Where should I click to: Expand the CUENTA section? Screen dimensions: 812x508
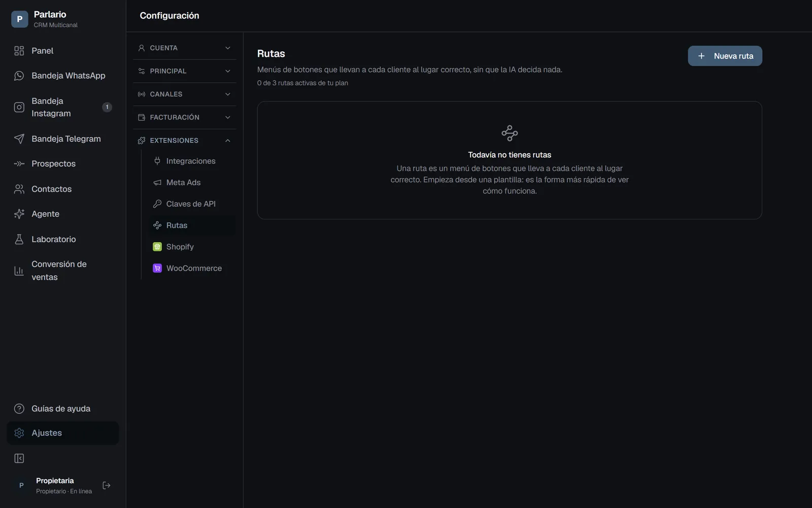pyautogui.click(x=184, y=48)
